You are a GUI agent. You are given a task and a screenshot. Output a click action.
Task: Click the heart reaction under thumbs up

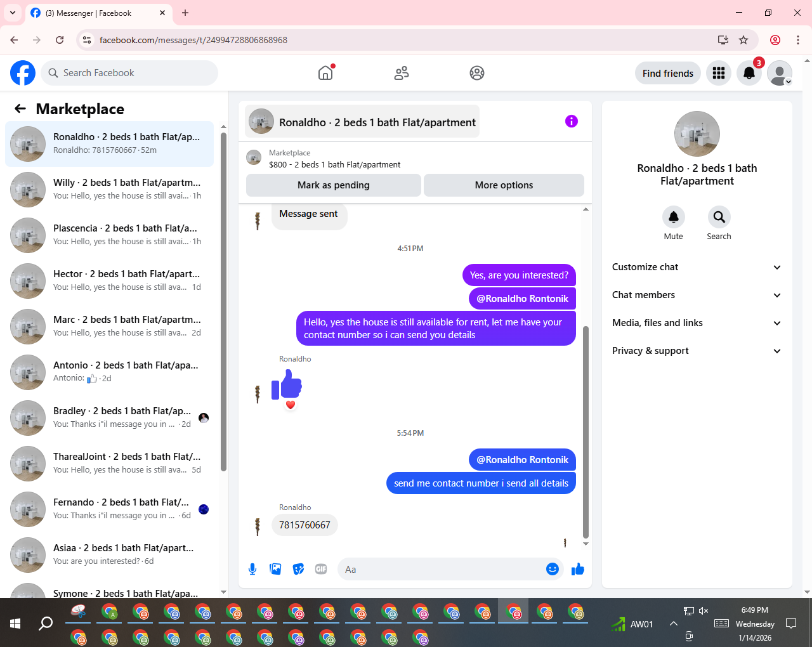tap(291, 405)
